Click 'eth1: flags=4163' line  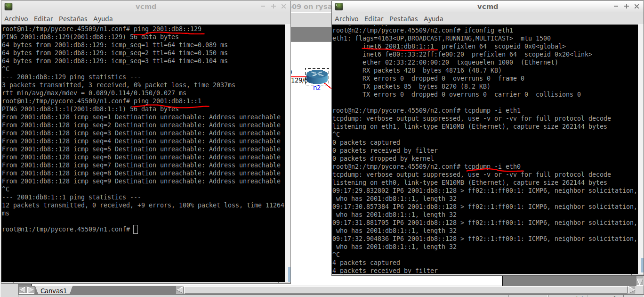tap(442, 38)
